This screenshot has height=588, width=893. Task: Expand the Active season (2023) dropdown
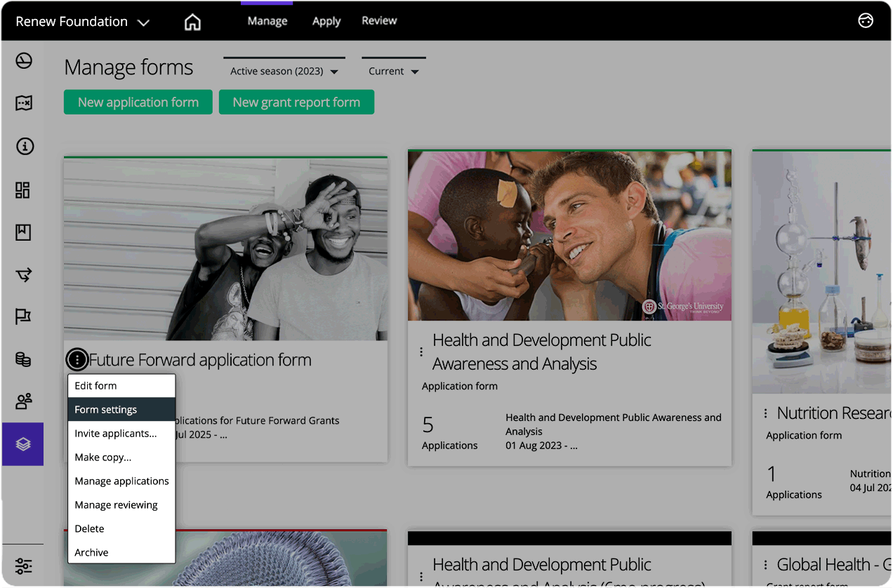pyautogui.click(x=284, y=72)
